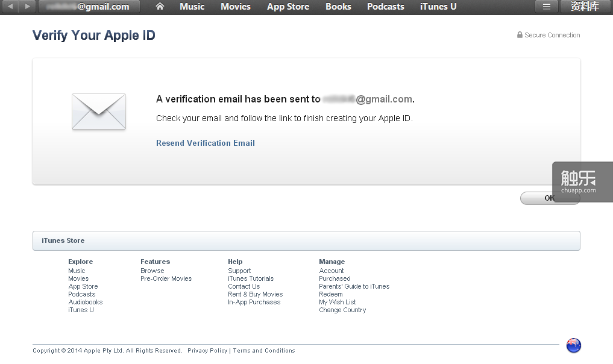Open Audiobooks under Explore
This screenshot has height=364, width=613.
click(85, 302)
